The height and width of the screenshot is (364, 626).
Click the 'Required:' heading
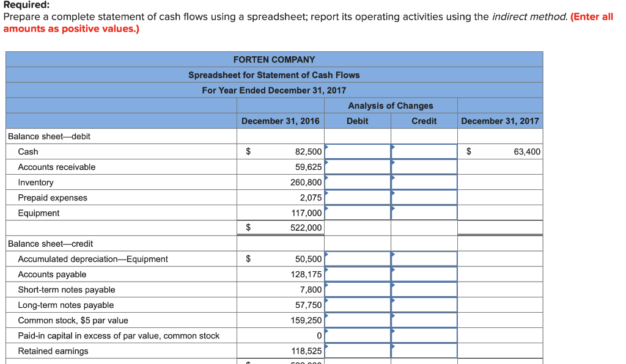(x=26, y=5)
